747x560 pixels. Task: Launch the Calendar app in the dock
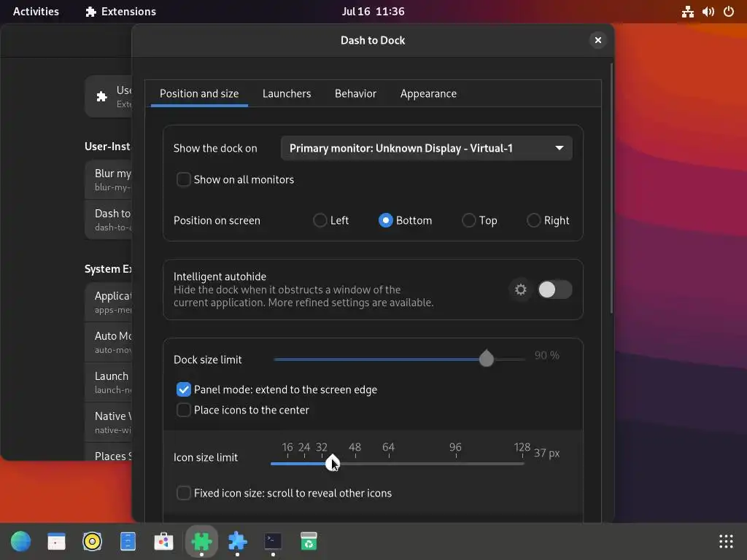56,542
